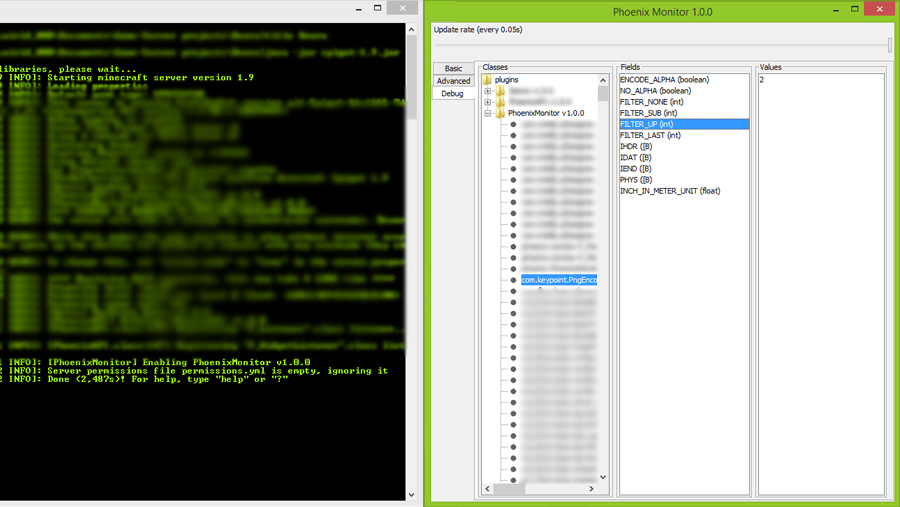This screenshot has width=900, height=507.
Task: Select the PhoenixMonitor v1.0.0 tree label
Action: [546, 113]
